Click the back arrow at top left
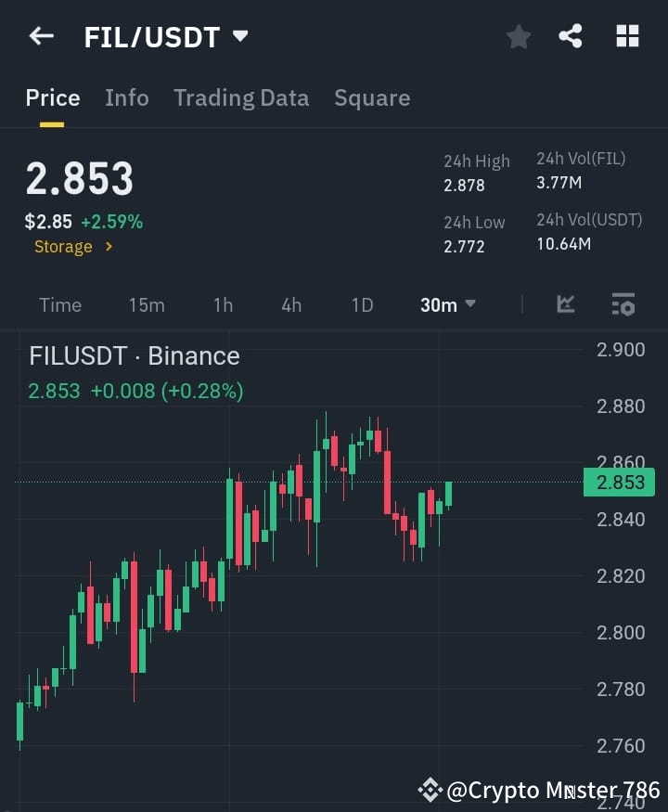 [x=41, y=36]
